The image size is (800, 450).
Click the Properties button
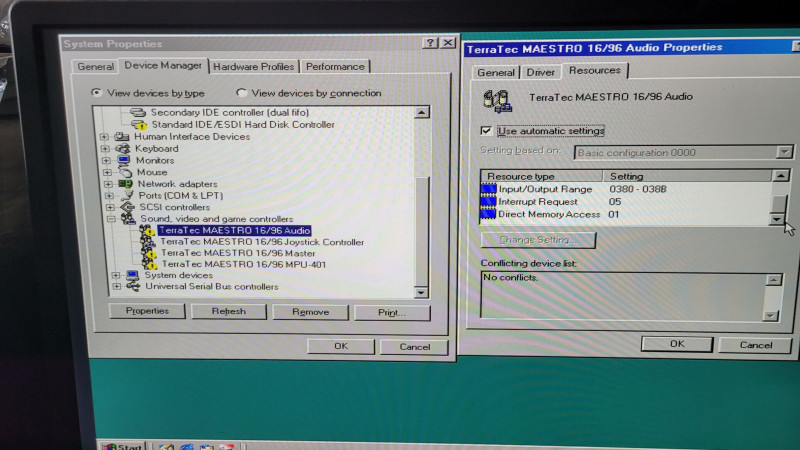tap(147, 311)
